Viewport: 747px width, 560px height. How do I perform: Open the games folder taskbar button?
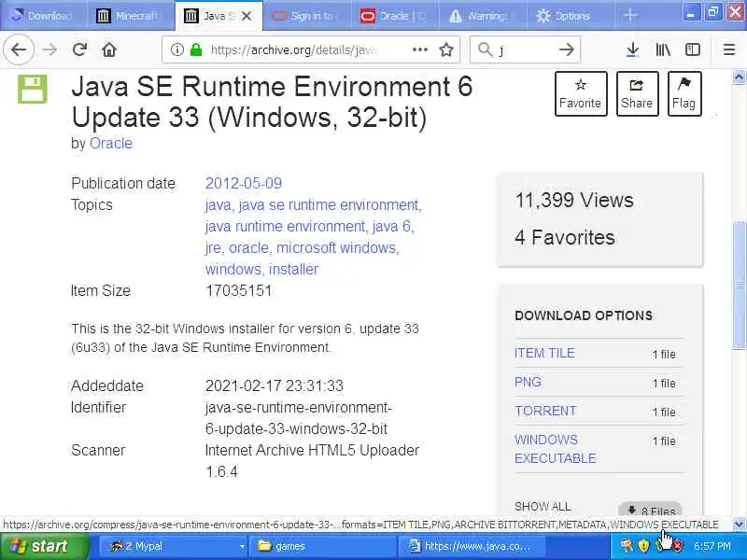[324, 546]
